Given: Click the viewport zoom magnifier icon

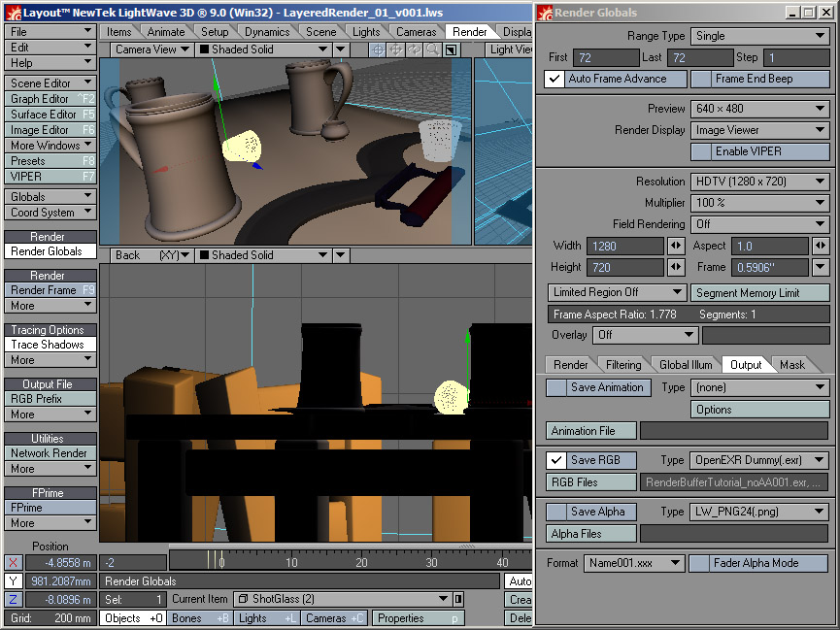Looking at the screenshot, I should (x=432, y=50).
